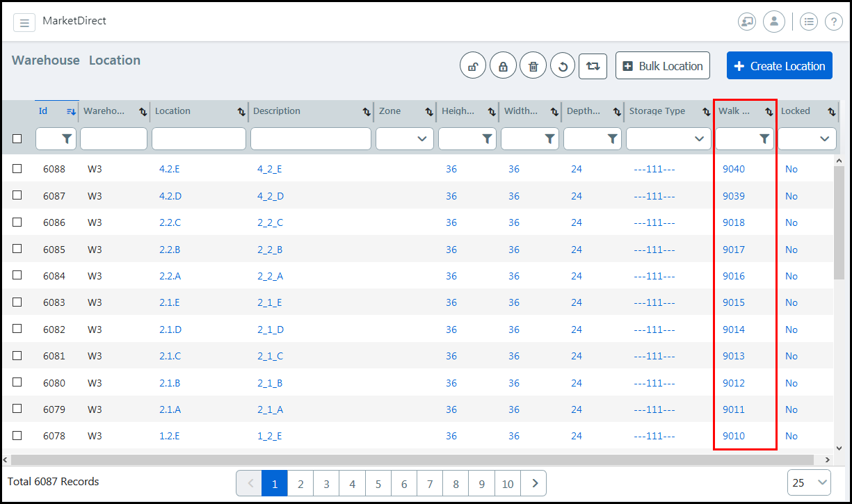This screenshot has width=852, height=504.
Task: Open the help question mark icon
Action: [x=833, y=22]
